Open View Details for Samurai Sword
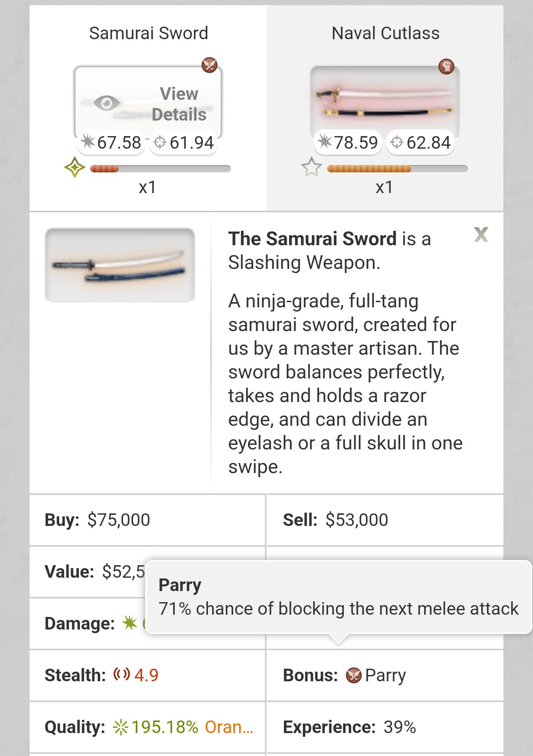Viewport: 533px width, 756px height. click(179, 104)
